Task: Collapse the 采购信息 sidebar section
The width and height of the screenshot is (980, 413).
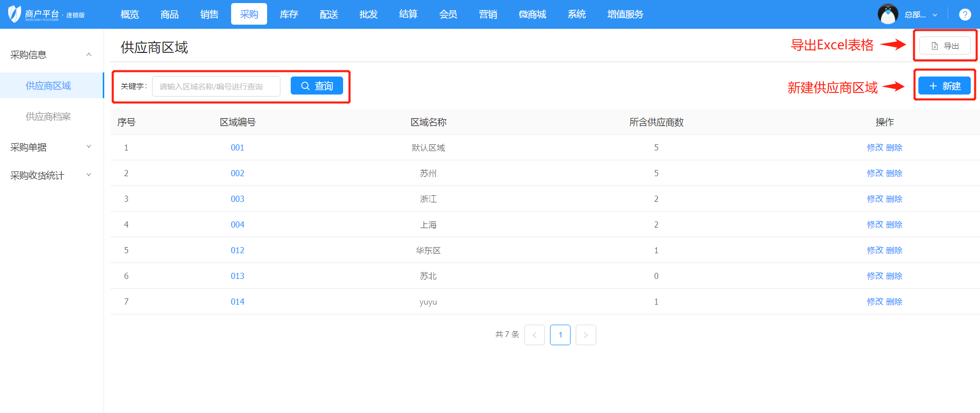Action: (x=89, y=55)
